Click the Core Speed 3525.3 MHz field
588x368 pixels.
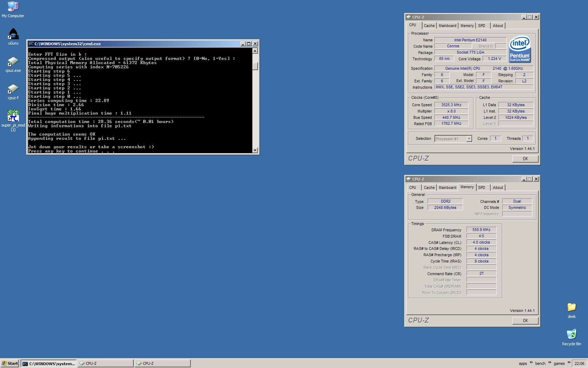tap(451, 105)
